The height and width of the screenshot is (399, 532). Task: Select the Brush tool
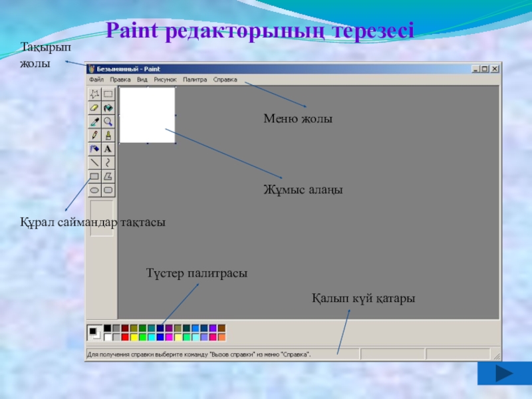click(108, 135)
